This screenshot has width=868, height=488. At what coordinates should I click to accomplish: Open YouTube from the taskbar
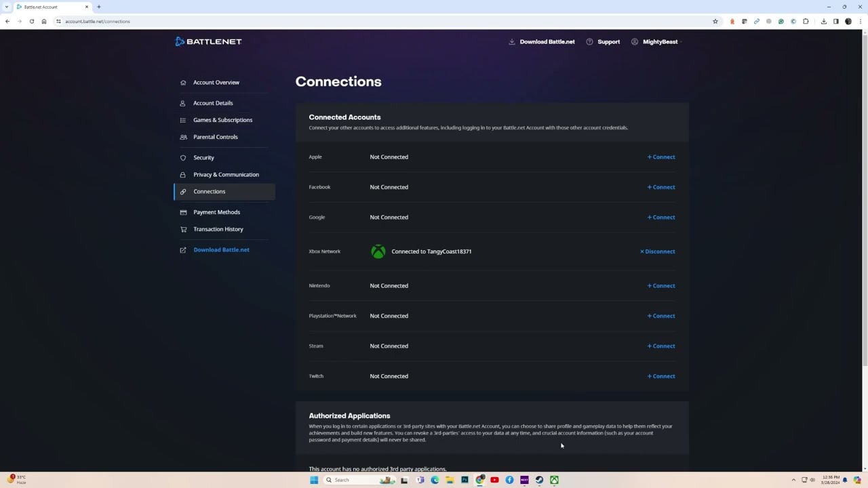[x=494, y=480]
